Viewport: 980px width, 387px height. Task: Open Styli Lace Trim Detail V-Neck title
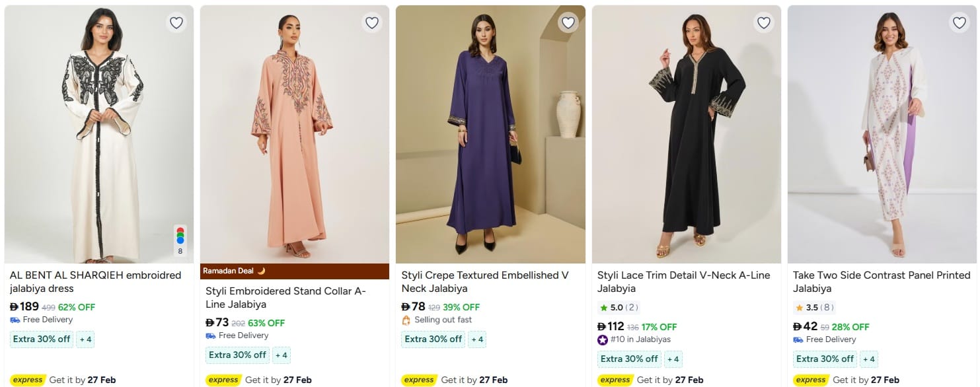[x=683, y=282]
